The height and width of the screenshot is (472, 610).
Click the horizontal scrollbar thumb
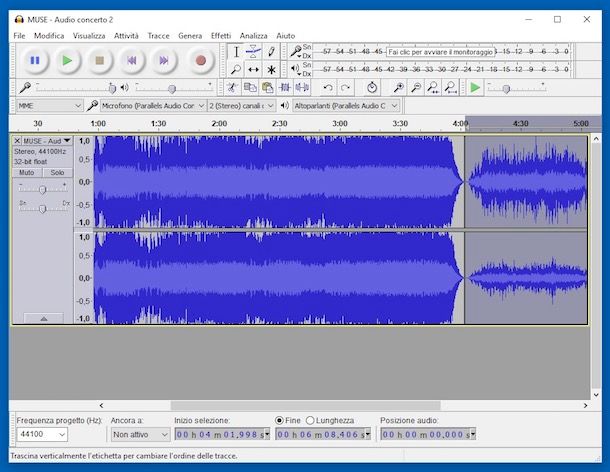coord(305,405)
